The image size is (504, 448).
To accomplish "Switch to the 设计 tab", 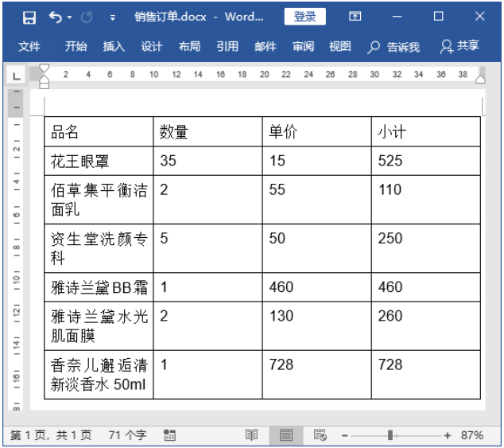I will point(152,46).
